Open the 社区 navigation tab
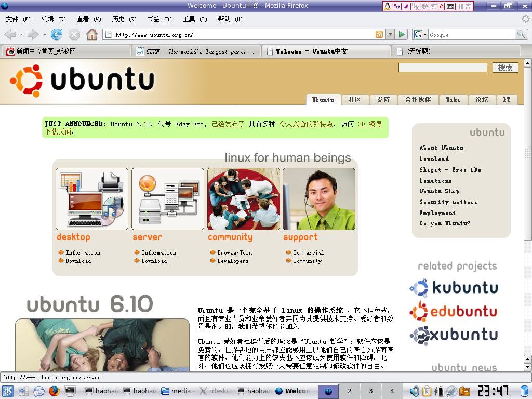The image size is (532, 399). coord(355,99)
